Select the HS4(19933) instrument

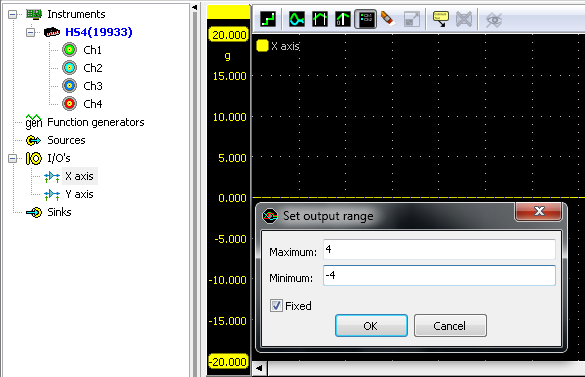[98, 32]
